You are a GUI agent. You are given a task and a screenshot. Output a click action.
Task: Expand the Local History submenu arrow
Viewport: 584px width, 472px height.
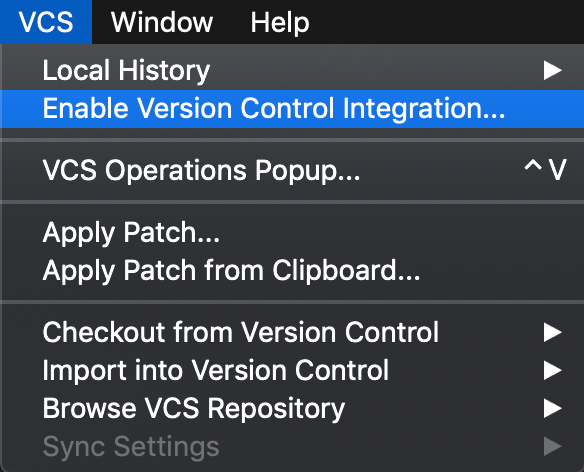pos(552,70)
